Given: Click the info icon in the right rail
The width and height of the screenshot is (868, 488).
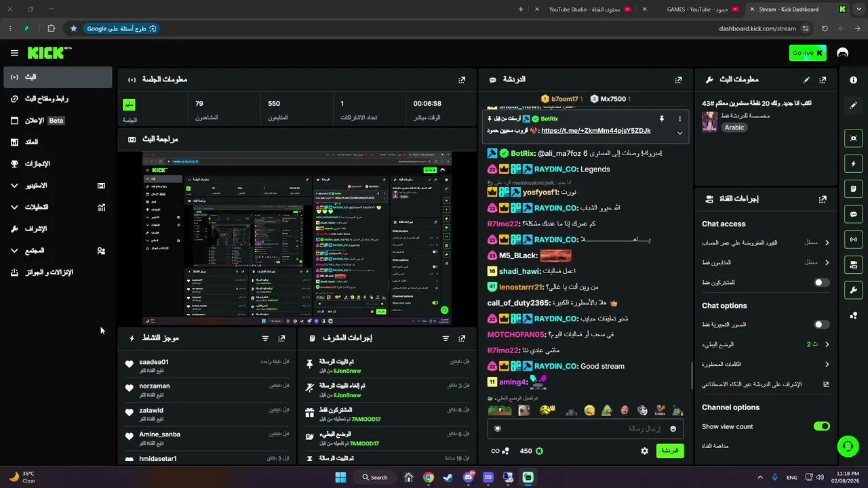Looking at the screenshot, I should click(x=853, y=80).
